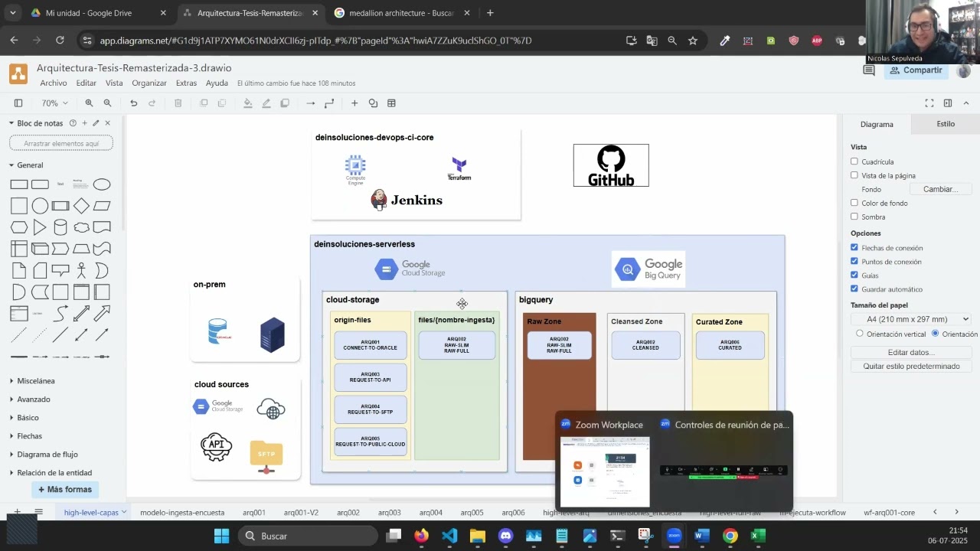Click the Buscar taskbar search field
The width and height of the screenshot is (980, 551).
306,536
